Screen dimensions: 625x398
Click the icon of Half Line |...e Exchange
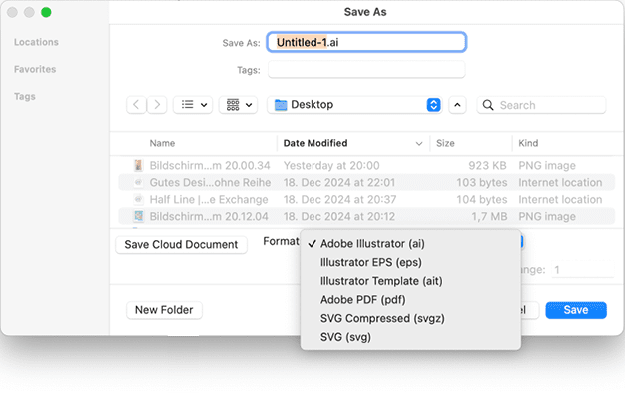tap(138, 199)
